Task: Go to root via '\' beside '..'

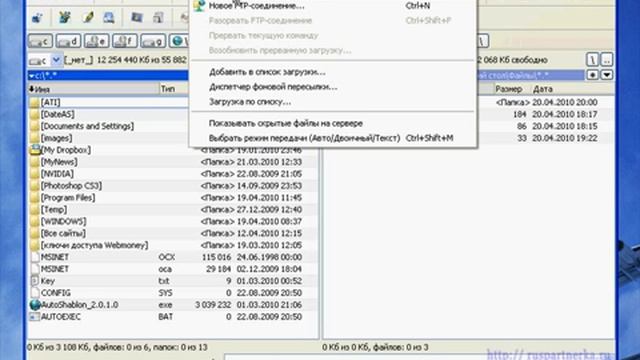Action: pos(592,60)
